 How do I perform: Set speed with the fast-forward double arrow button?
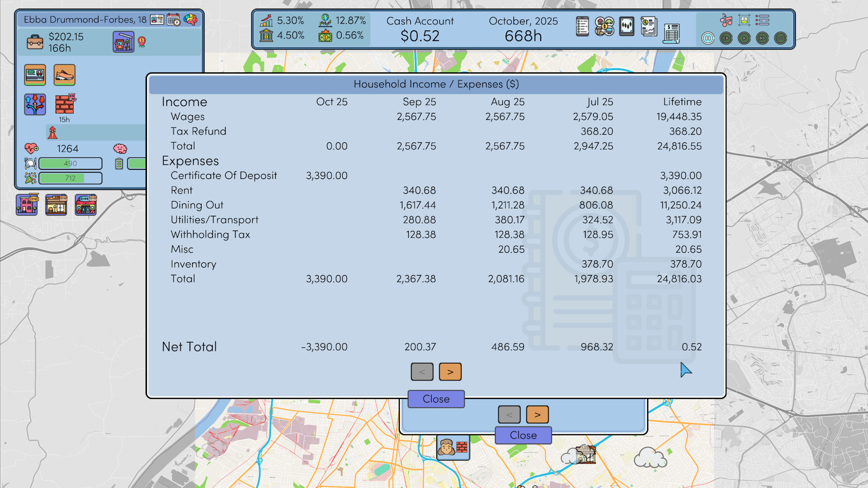tap(762, 38)
